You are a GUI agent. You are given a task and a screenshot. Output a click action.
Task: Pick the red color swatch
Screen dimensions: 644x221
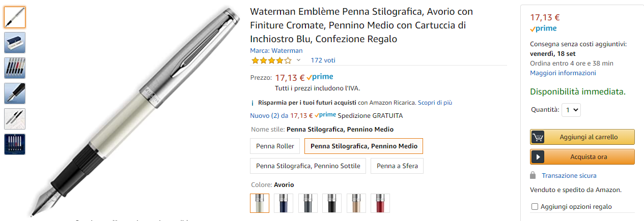click(380, 203)
